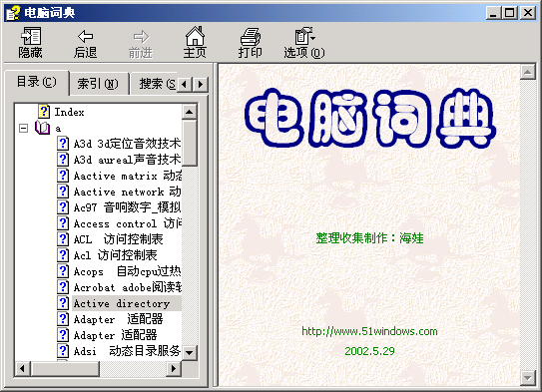Open the Acrobat adobe阅读 topic

[127, 287]
